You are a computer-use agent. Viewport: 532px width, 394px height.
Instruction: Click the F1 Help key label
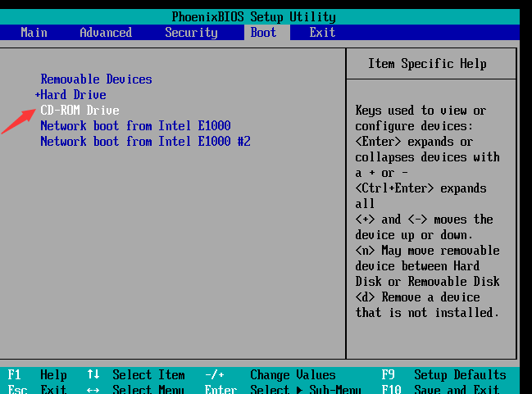(37, 375)
